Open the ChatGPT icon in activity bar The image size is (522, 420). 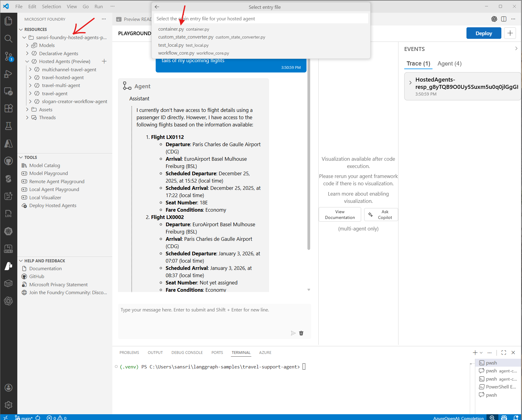click(8, 301)
